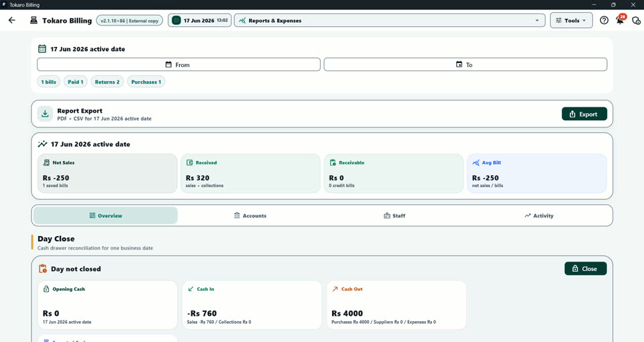Click the calendar icon in the From field
Screen dimensions: 644x342
coord(168,64)
